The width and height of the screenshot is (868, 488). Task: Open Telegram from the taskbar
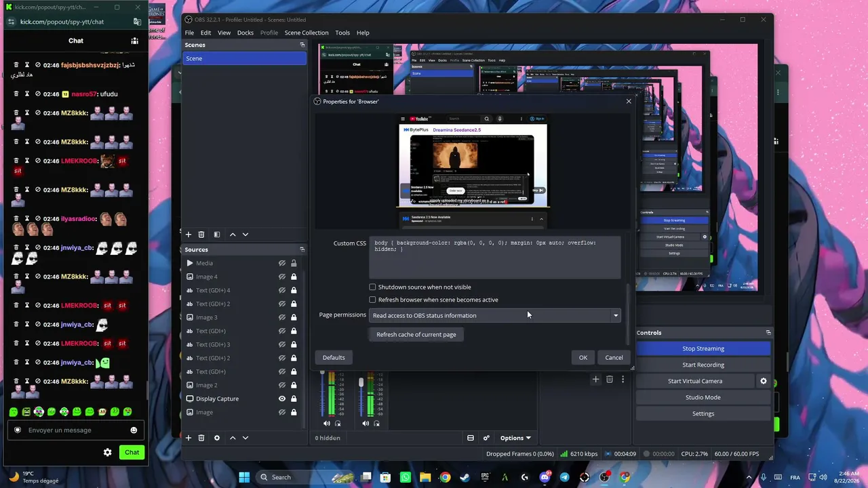click(x=565, y=477)
